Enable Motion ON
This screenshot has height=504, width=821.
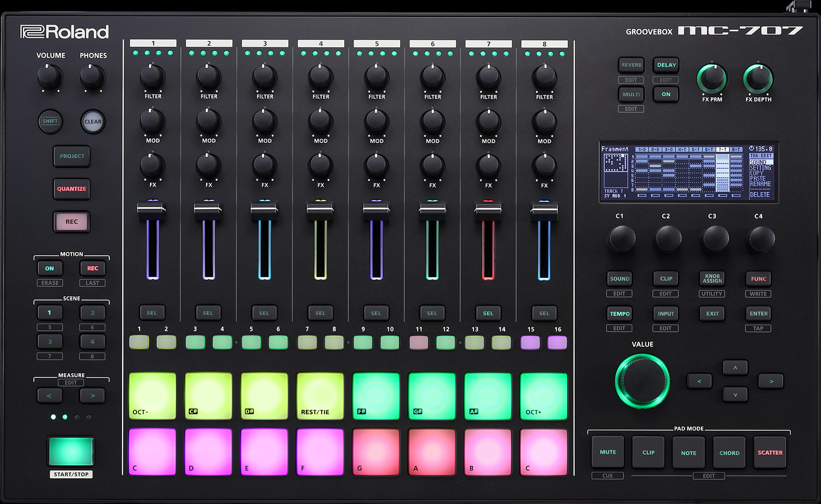[x=50, y=268]
